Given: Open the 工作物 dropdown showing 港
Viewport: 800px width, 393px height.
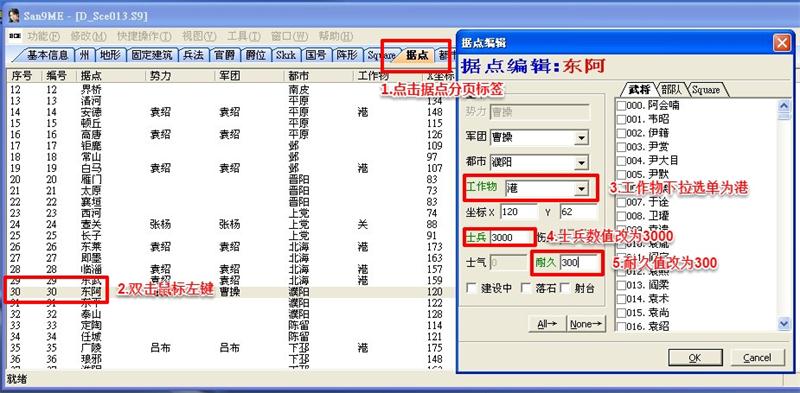Looking at the screenshot, I should click(581, 189).
